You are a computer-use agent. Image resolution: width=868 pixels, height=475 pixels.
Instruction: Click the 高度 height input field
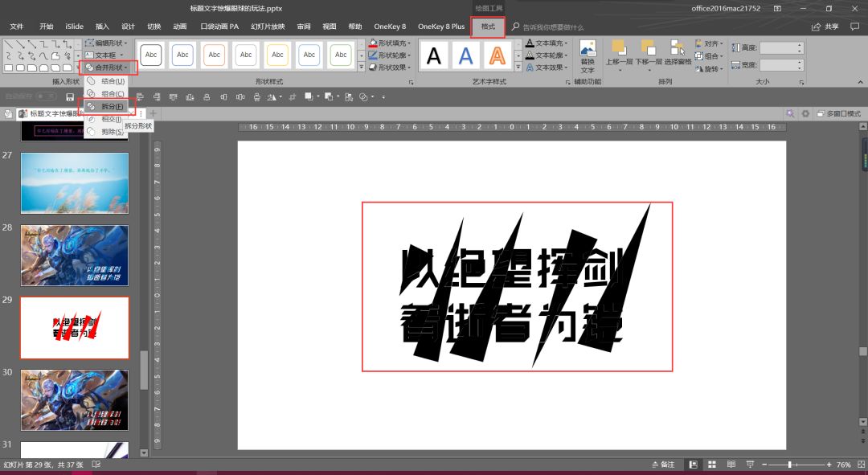pos(781,48)
